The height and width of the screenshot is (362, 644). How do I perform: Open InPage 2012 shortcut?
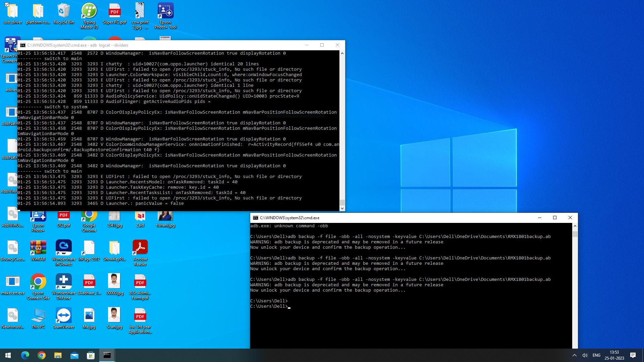pyautogui.click(x=89, y=251)
